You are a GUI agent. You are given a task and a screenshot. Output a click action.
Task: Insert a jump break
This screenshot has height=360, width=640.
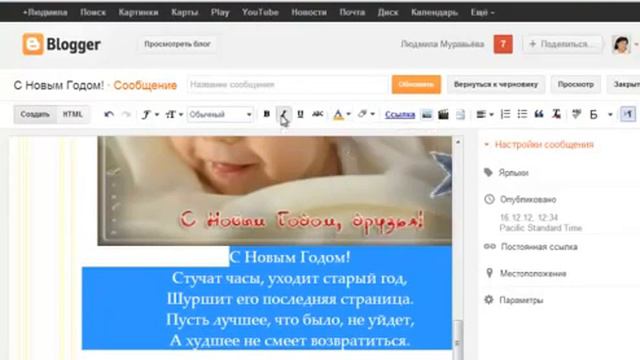click(460, 115)
